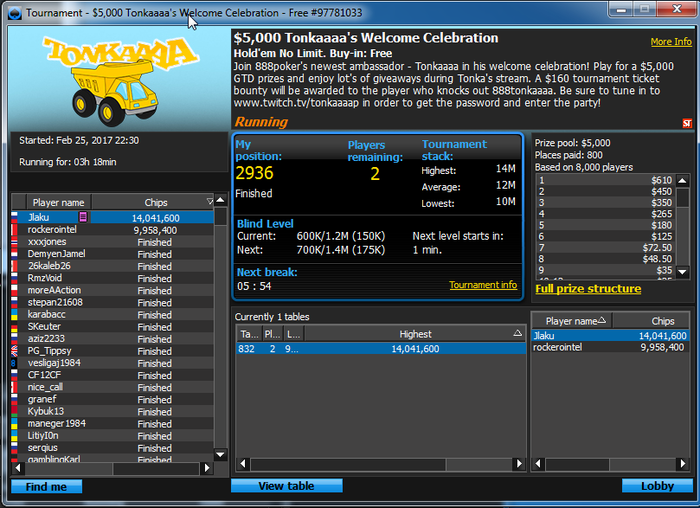The width and height of the screenshot is (700, 508).
Task: Select stepan21608 player row
Action: 112,303
